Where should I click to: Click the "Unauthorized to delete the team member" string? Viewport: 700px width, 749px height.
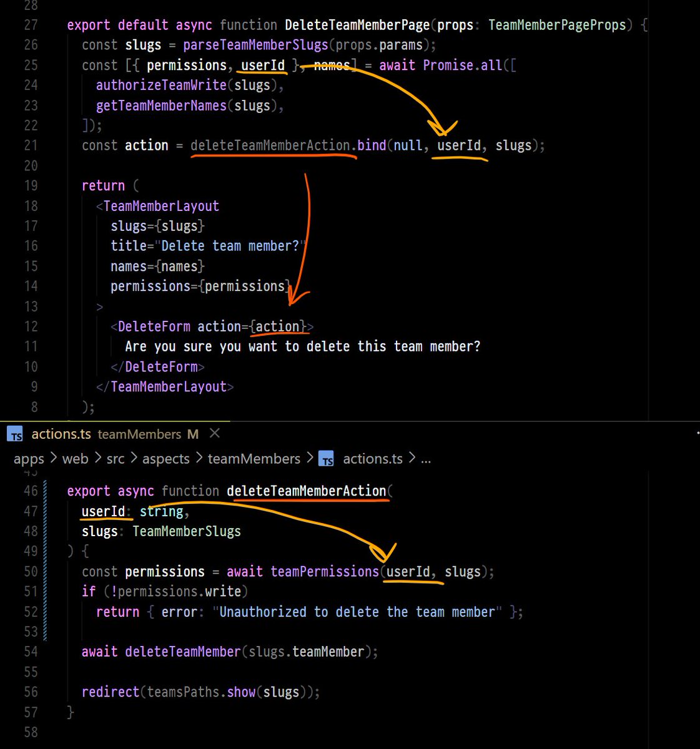tap(357, 612)
